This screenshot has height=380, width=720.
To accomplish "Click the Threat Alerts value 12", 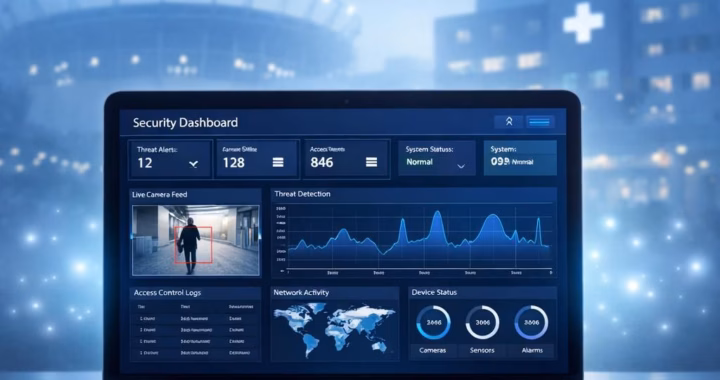I will (x=145, y=163).
